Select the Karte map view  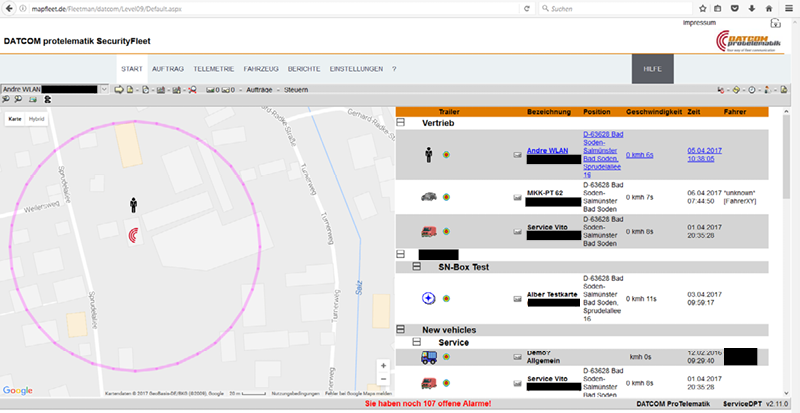coord(15,118)
